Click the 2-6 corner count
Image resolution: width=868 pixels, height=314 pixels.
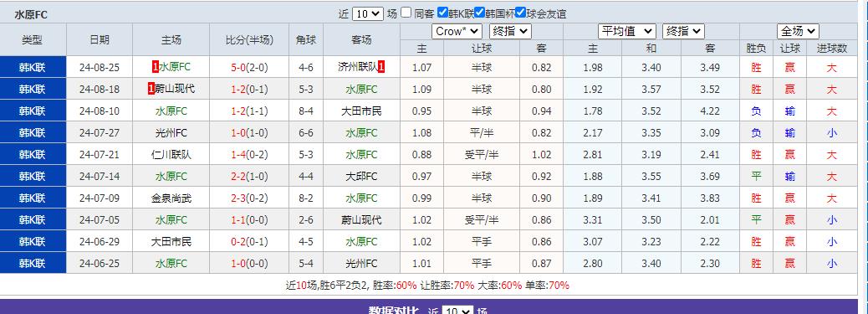point(306,220)
